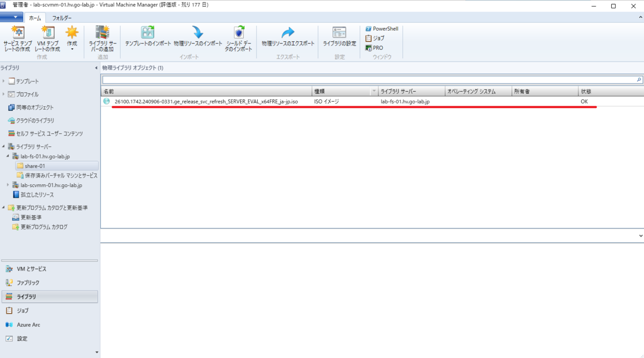
Task: Click the ISO disc icon in the list
Action: 106,101
